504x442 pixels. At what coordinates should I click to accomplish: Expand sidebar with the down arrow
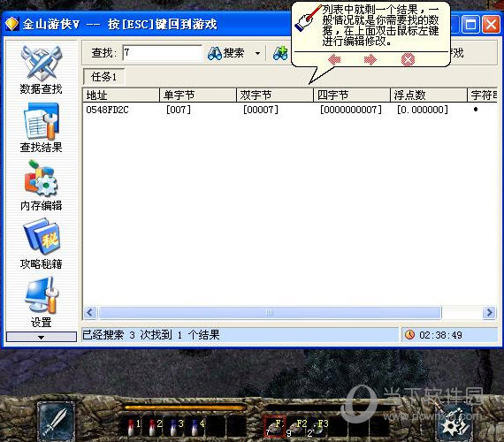click(x=42, y=337)
